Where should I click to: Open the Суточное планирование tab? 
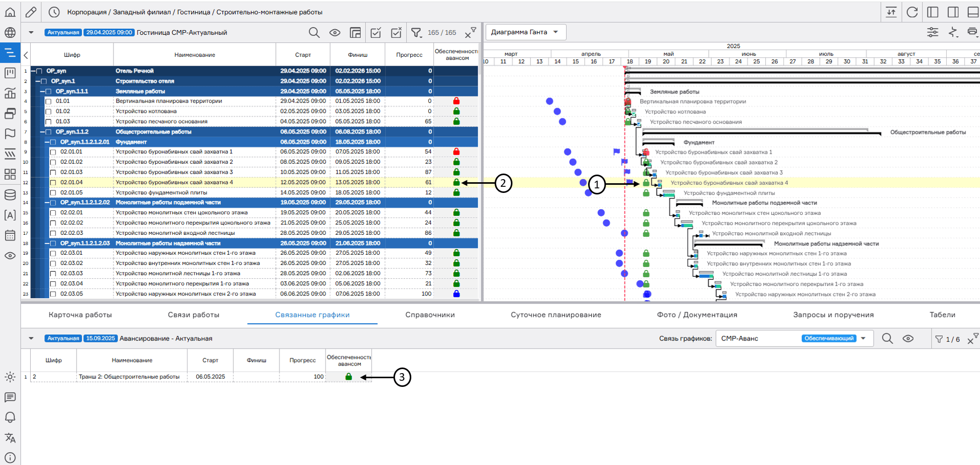555,315
